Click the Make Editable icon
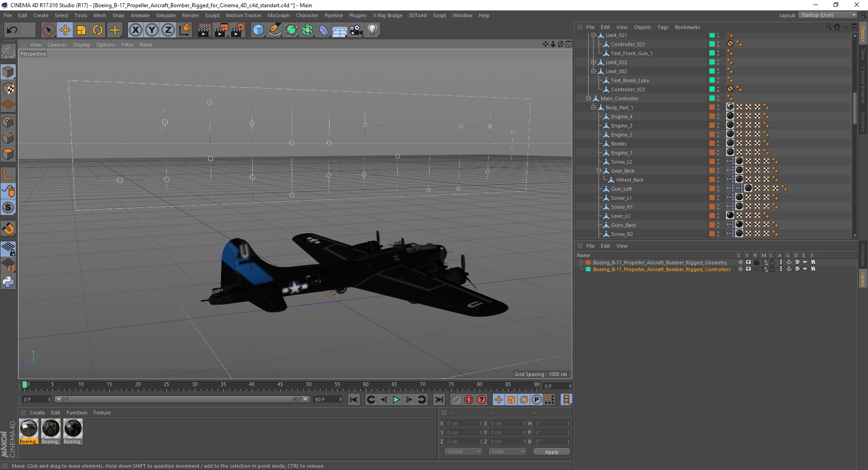868x470 pixels. (x=8, y=51)
